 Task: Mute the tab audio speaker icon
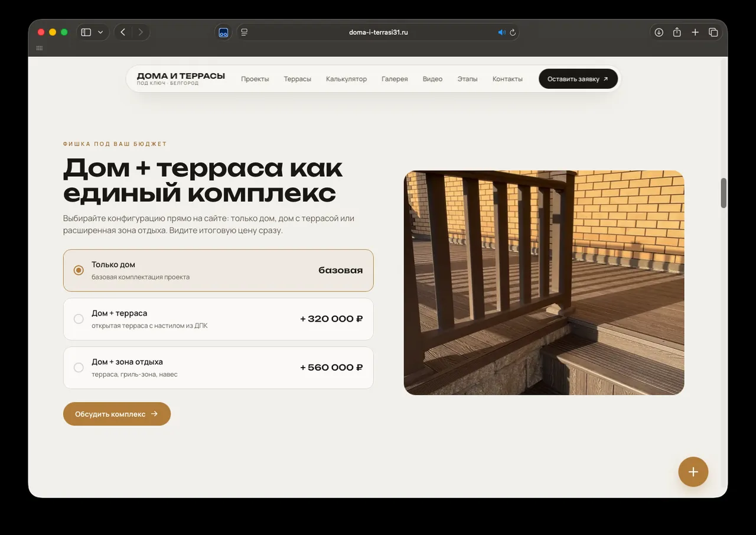pyautogui.click(x=501, y=33)
